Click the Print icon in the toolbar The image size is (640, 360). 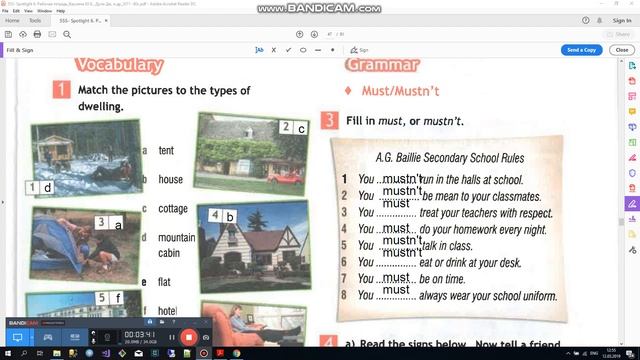(x=37, y=35)
